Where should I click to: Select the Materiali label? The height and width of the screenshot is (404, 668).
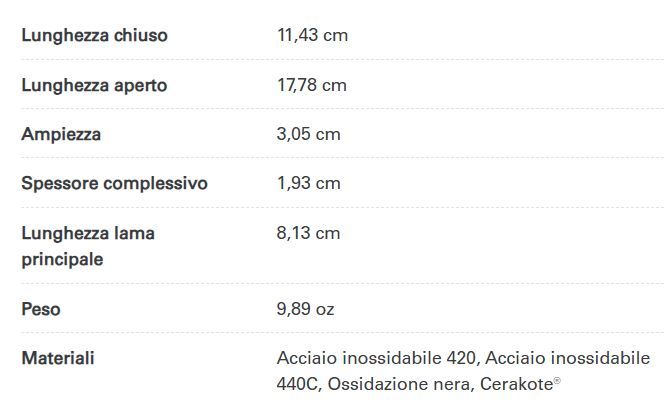[58, 358]
